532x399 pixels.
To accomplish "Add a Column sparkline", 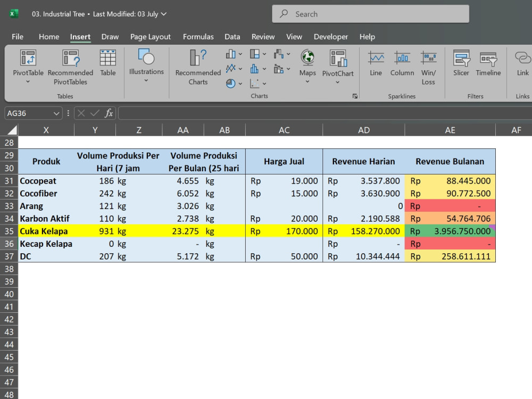I will coord(402,63).
